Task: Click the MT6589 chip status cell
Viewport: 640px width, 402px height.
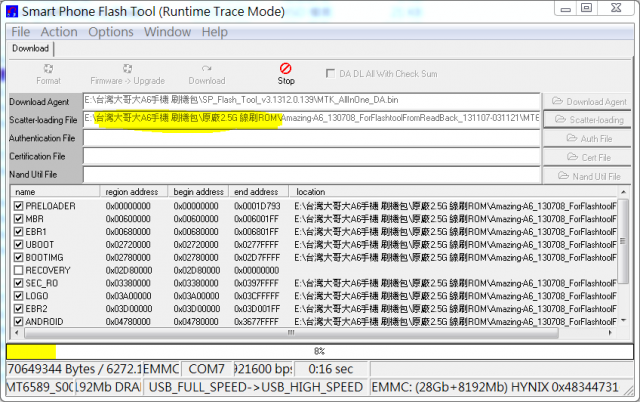Action: click(40, 387)
